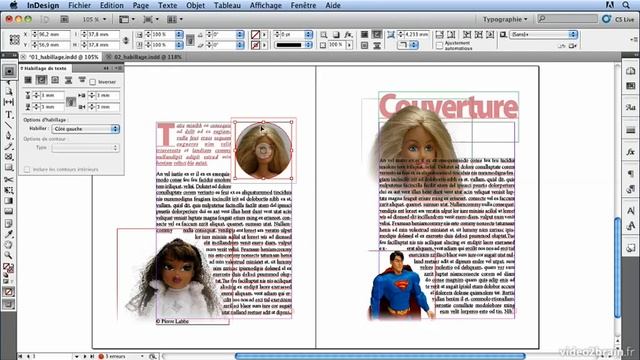Open the Objet menu
The height and width of the screenshot is (360, 640).
click(196, 5)
